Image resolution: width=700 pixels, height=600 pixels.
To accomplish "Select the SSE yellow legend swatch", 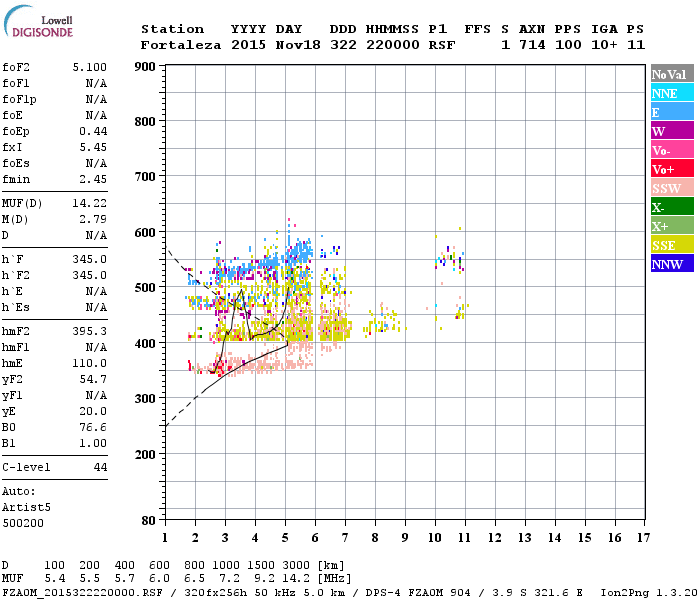I will [x=672, y=244].
